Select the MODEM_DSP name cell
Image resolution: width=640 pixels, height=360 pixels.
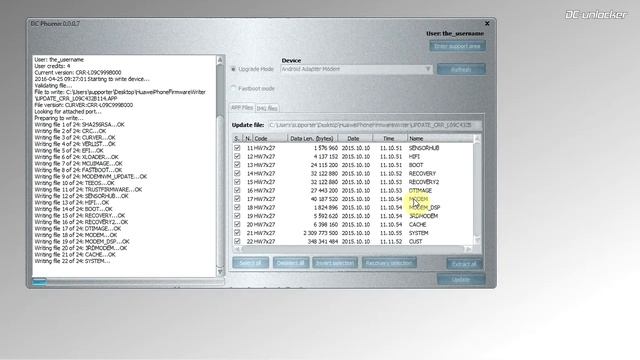424,208
